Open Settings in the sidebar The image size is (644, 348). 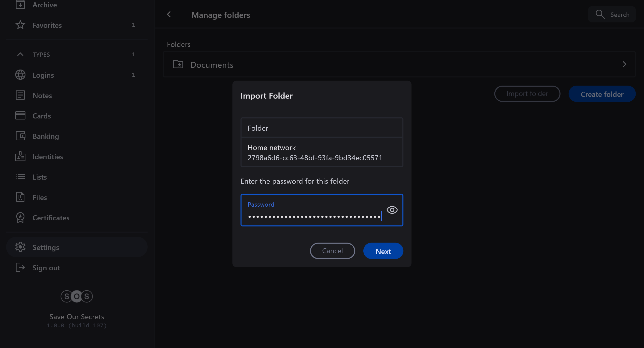[46, 247]
